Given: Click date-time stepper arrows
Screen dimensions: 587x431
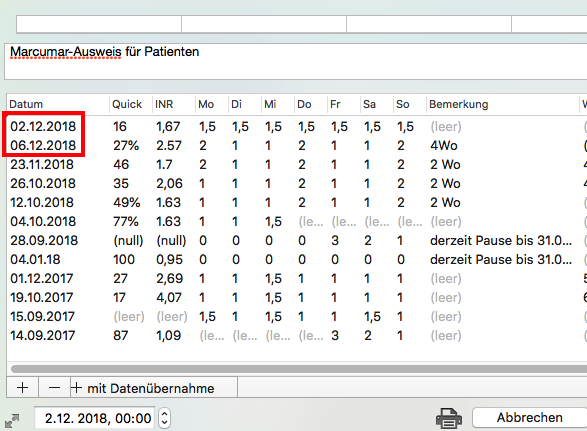Looking at the screenshot, I should 165,418.
